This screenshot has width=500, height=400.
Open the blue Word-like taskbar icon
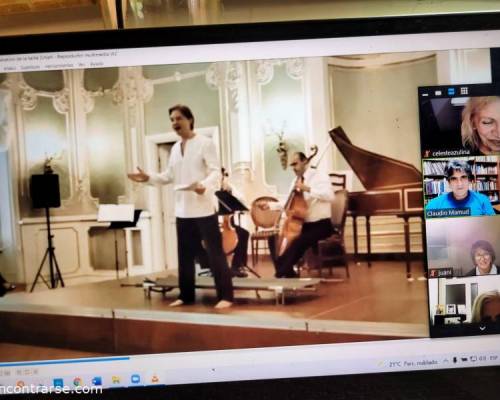click(x=97, y=381)
